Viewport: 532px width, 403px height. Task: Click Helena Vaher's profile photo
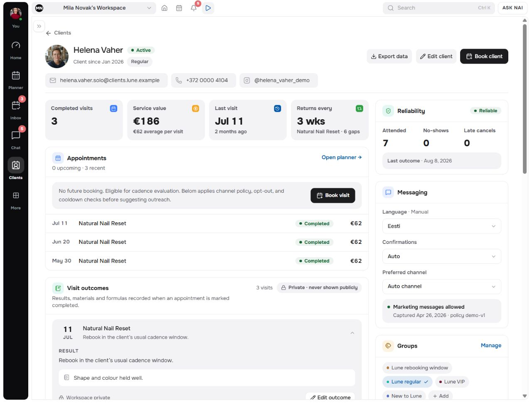click(57, 57)
